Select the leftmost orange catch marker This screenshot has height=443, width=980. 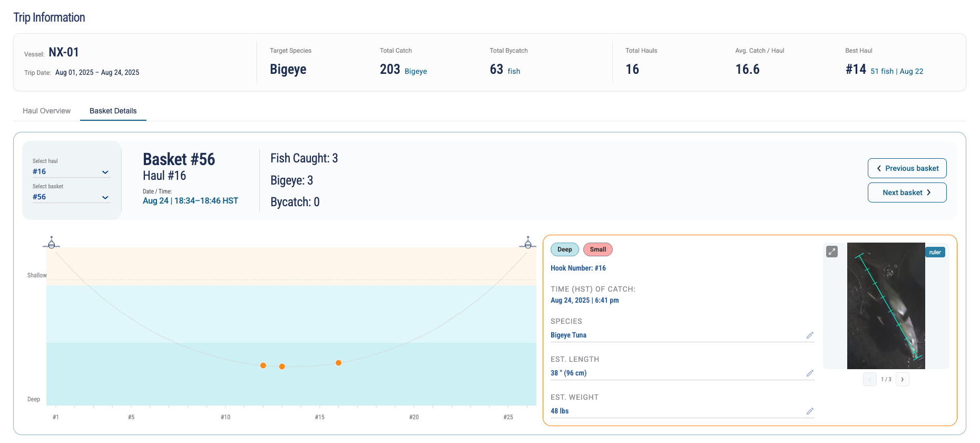[x=263, y=365]
